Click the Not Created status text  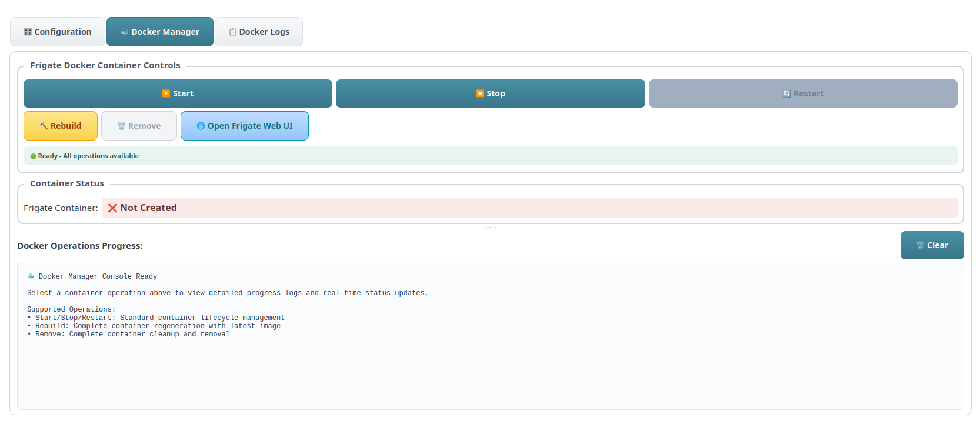148,208
